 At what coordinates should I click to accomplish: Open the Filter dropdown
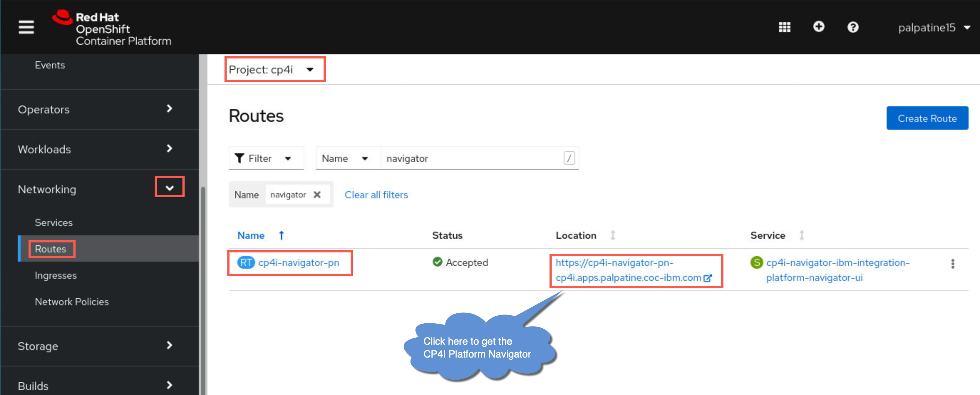point(266,158)
